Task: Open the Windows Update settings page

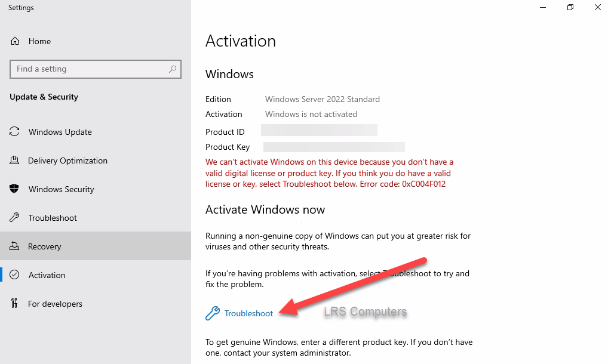Action: [x=60, y=132]
